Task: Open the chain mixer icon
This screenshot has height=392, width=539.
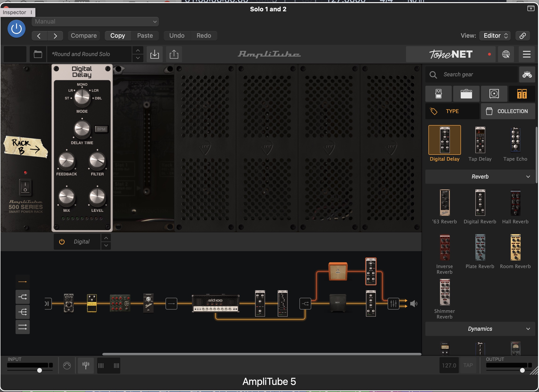Action: click(393, 304)
